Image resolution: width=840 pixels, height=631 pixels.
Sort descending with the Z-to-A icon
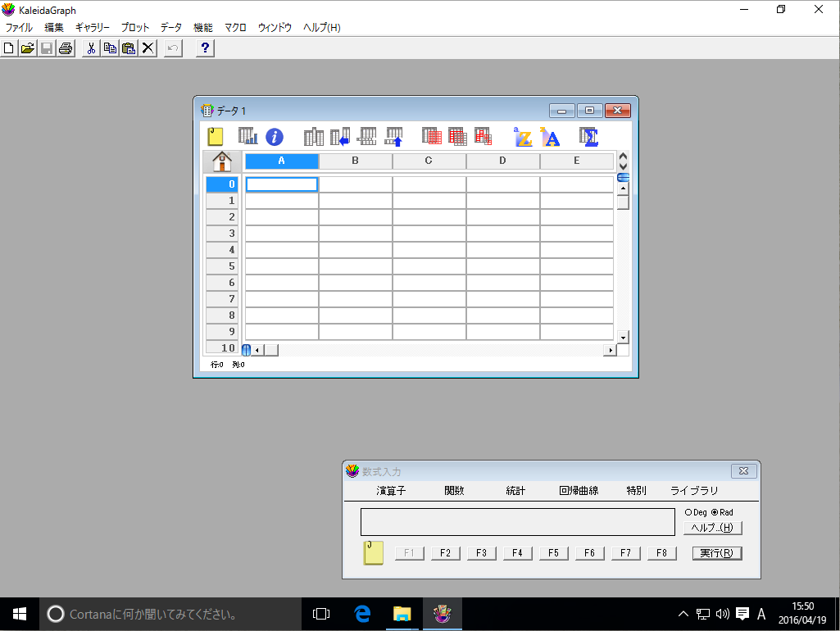point(550,137)
